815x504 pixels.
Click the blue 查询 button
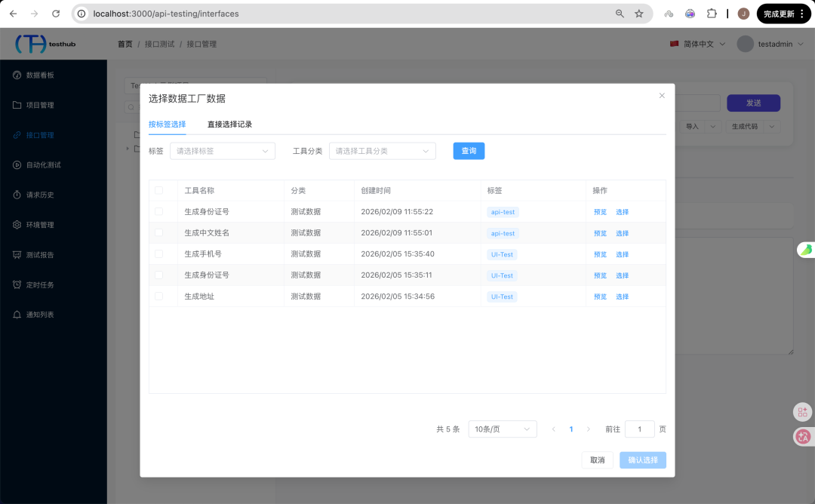[x=469, y=151]
